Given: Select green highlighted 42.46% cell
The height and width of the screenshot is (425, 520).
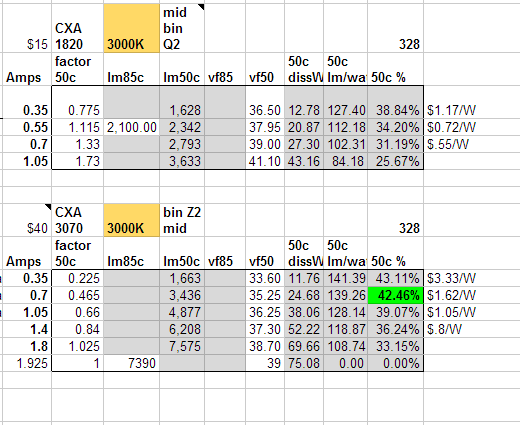Looking at the screenshot, I should [x=395, y=295].
